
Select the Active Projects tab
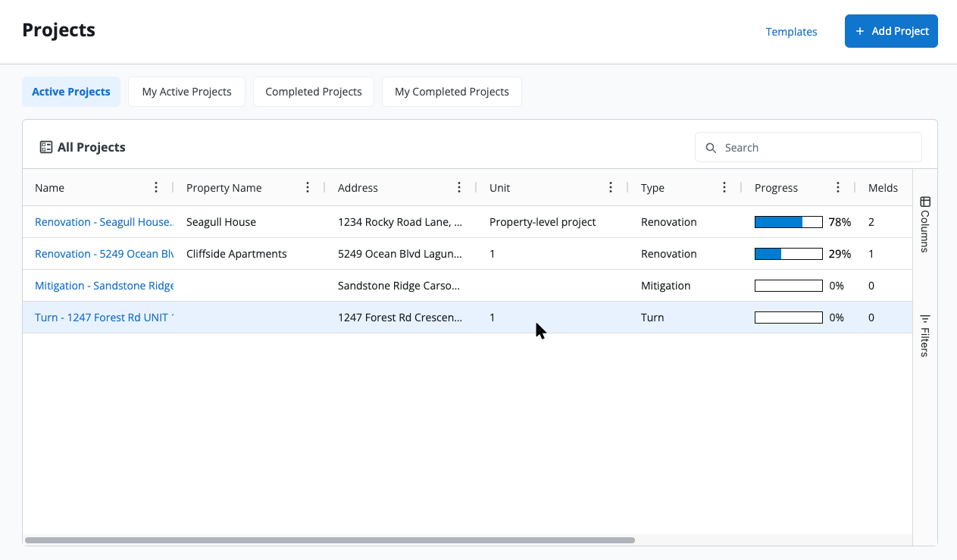coord(71,92)
